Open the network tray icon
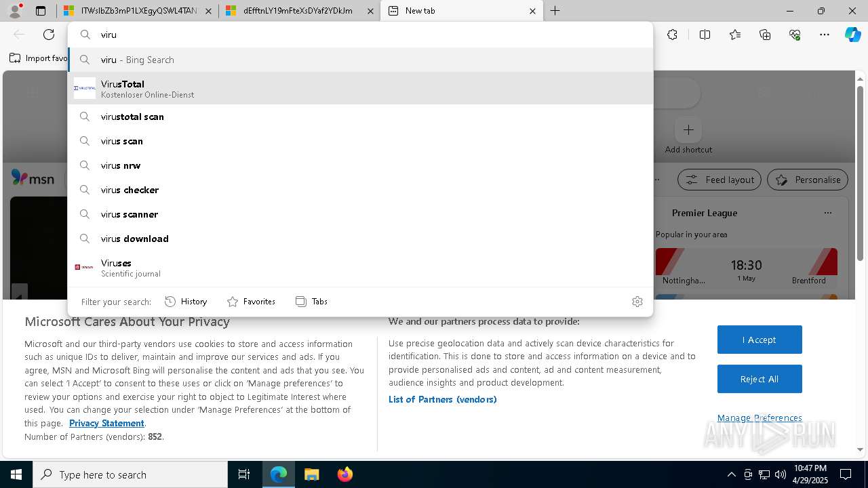The height and width of the screenshot is (488, 868). pyautogui.click(x=764, y=474)
